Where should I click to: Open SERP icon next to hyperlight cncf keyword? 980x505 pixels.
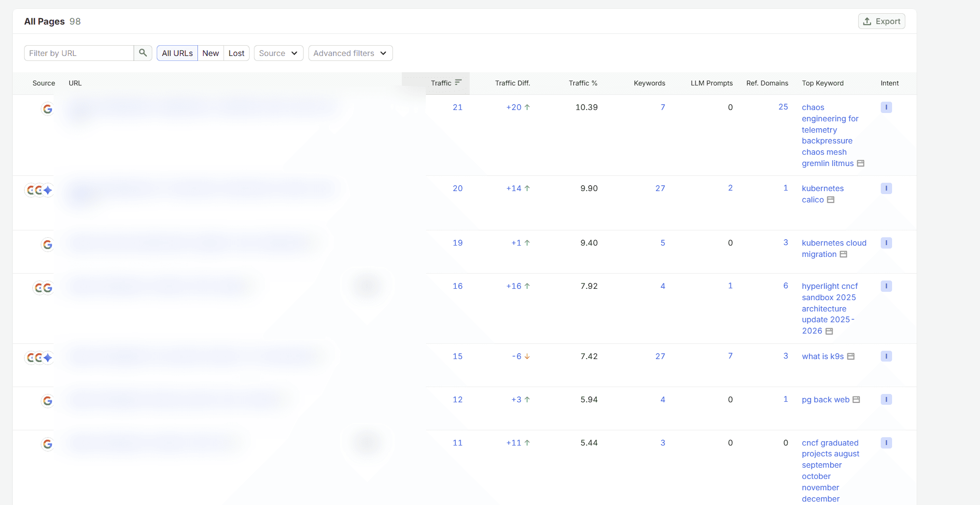point(829,331)
